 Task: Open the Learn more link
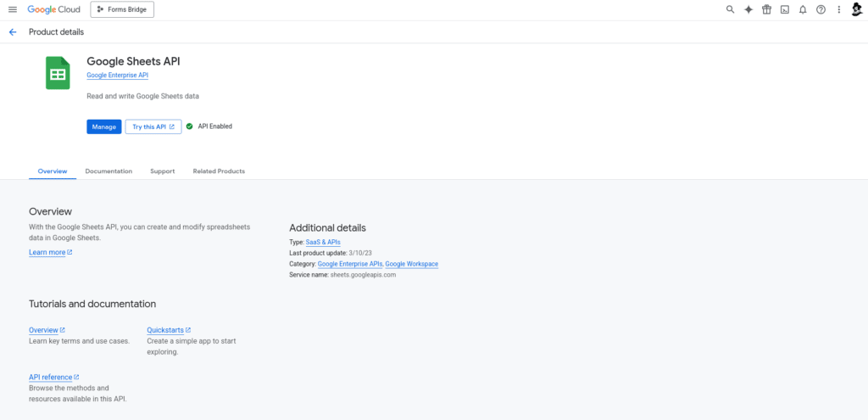pyautogui.click(x=50, y=253)
